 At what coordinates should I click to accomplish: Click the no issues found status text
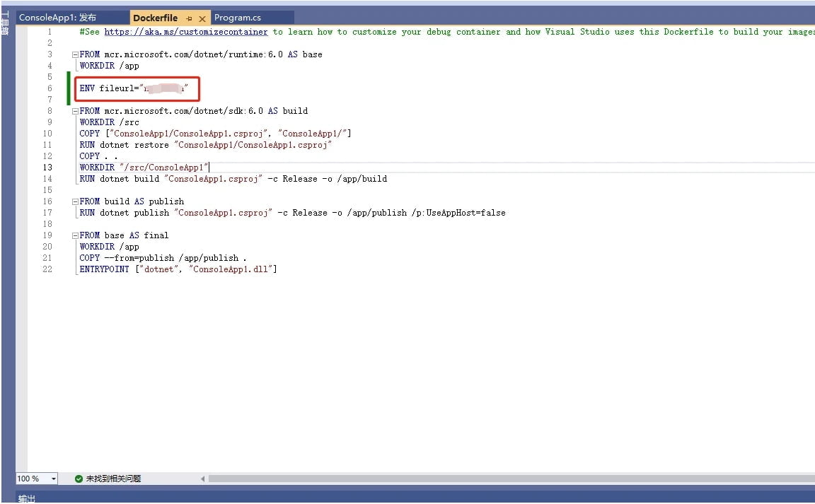coord(113,479)
